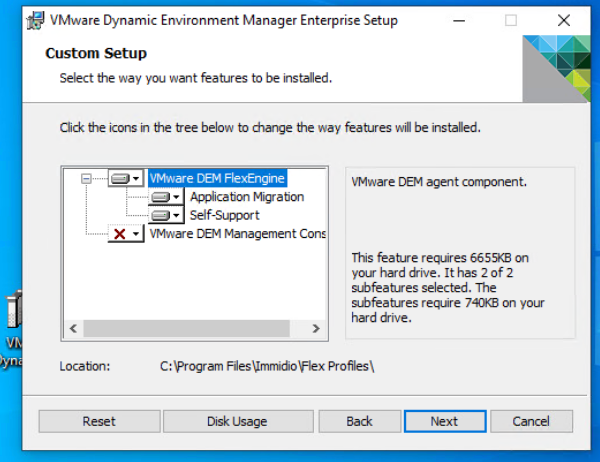Click the horizontal scrollbar thumb of feature tree
600x462 pixels.
pos(186,328)
